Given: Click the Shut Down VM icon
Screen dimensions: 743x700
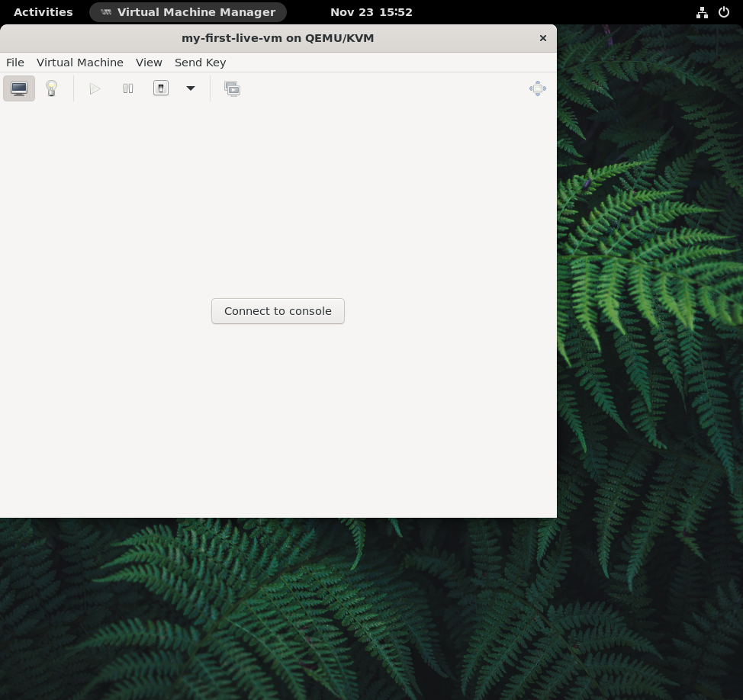Looking at the screenshot, I should tap(161, 88).
